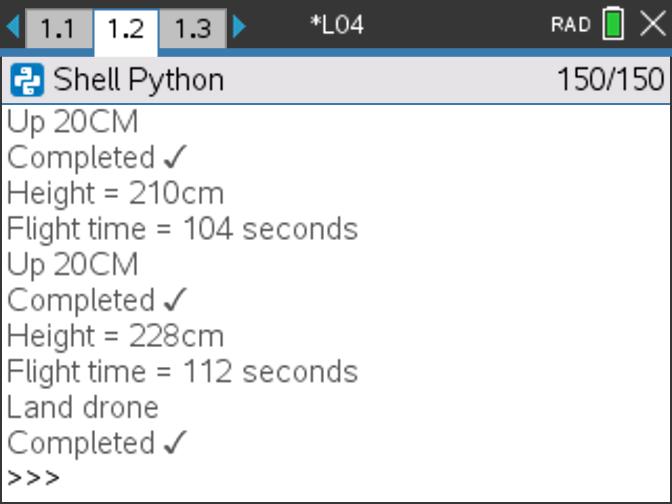Click the Land drone output line
672x504 pixels.
coord(83,407)
